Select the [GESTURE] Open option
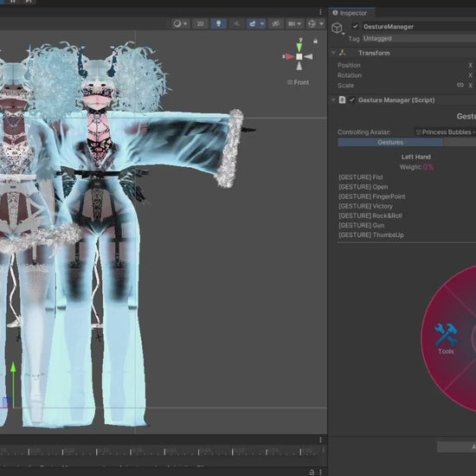This screenshot has height=476, width=476. (x=363, y=187)
